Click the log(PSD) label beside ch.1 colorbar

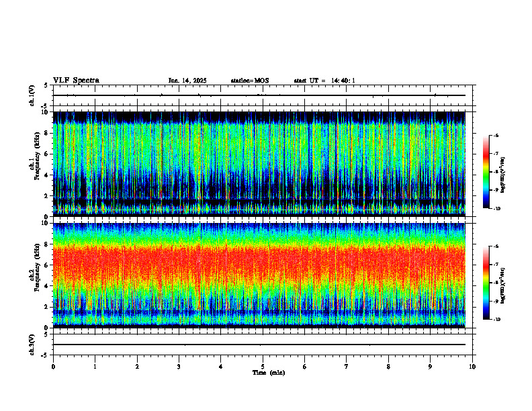pyautogui.click(x=503, y=175)
